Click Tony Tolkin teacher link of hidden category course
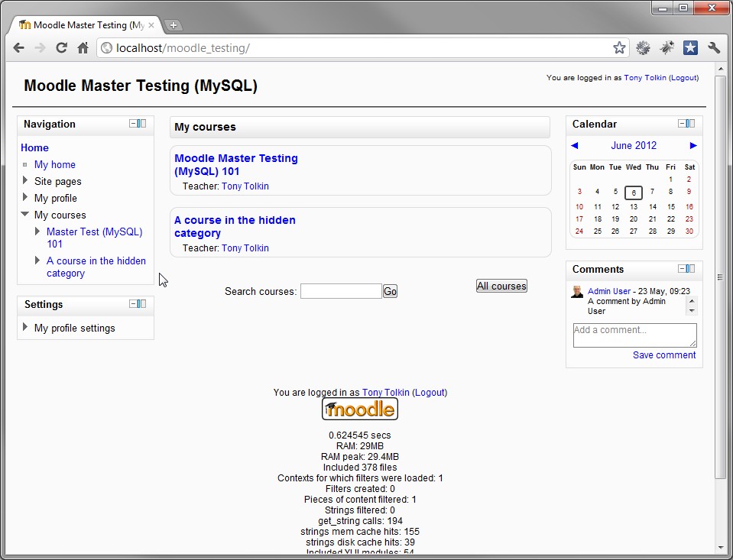This screenshot has height=560, width=733. point(245,248)
